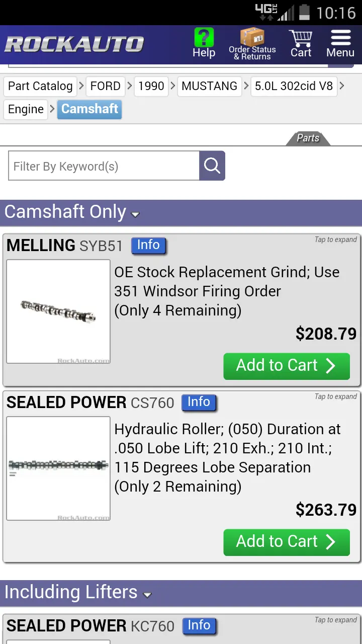Open Info for Sealed Power KC760
362x644 pixels.
(199, 625)
